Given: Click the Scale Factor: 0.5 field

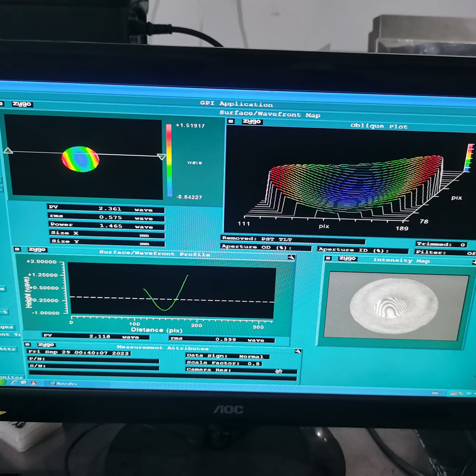Looking at the screenshot, I should 224,363.
